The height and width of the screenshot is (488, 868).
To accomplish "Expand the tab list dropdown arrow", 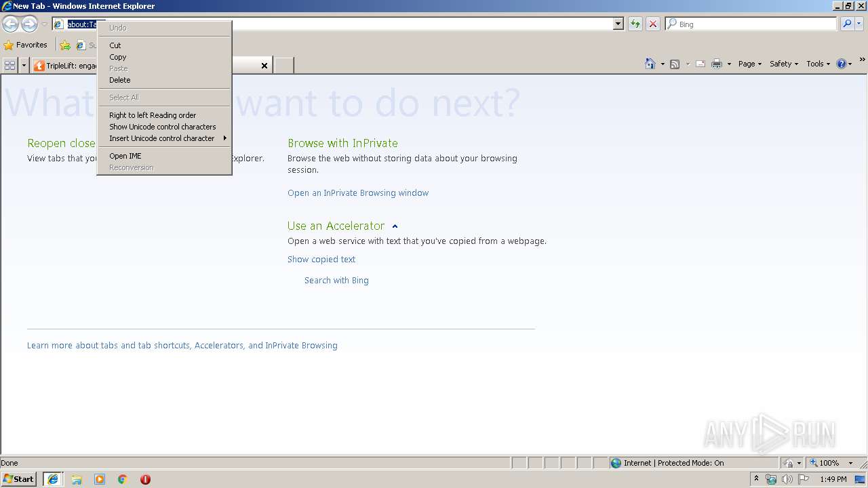I will click(x=24, y=65).
